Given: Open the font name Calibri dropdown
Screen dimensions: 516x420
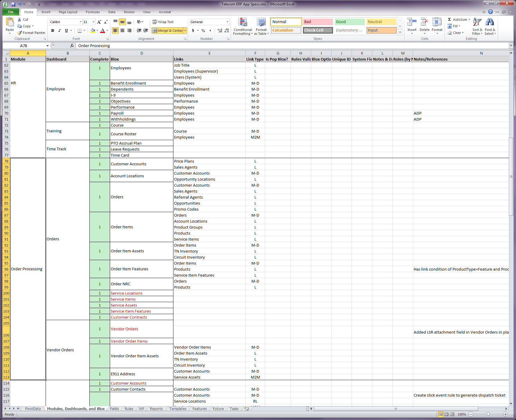Looking at the screenshot, I should point(80,22).
